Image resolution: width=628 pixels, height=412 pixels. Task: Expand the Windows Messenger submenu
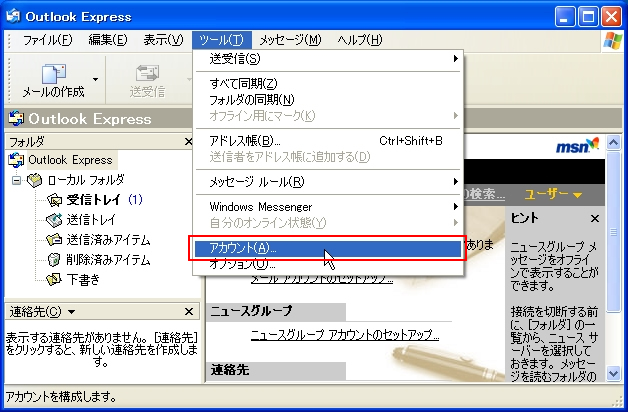point(328,207)
